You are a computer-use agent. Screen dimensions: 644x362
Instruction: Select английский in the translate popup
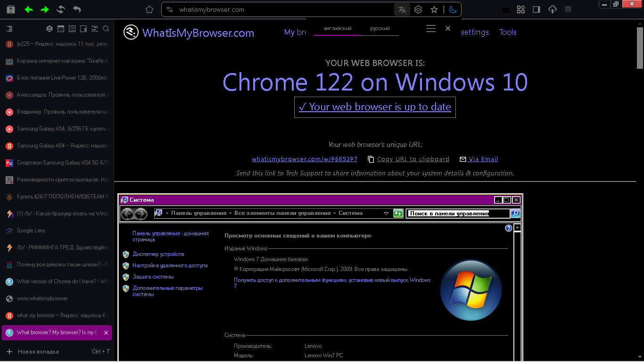(338, 28)
